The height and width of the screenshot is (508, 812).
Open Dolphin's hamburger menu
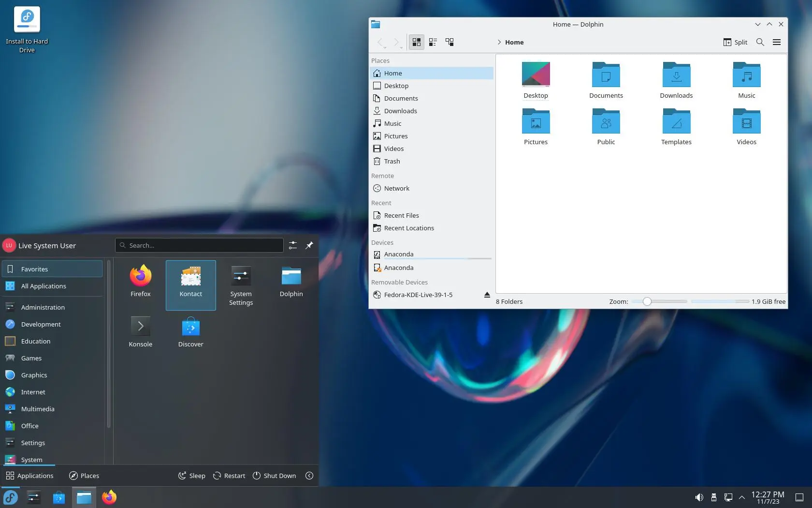coord(777,42)
